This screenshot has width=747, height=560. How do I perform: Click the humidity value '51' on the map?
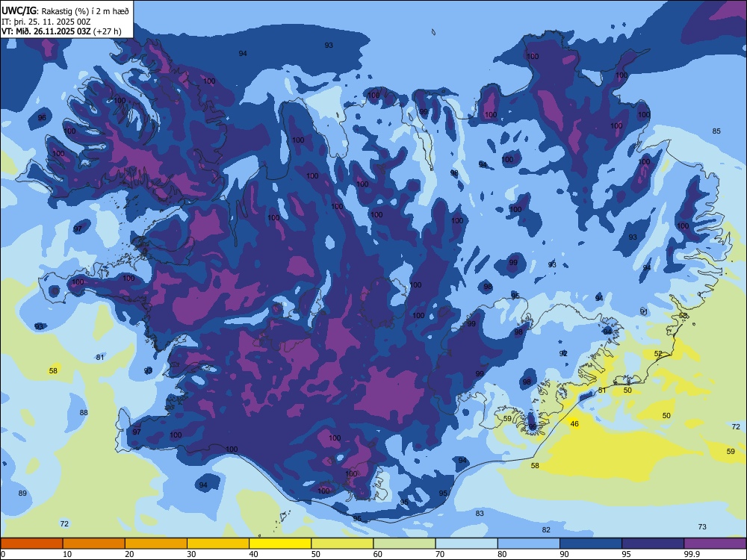click(x=602, y=391)
